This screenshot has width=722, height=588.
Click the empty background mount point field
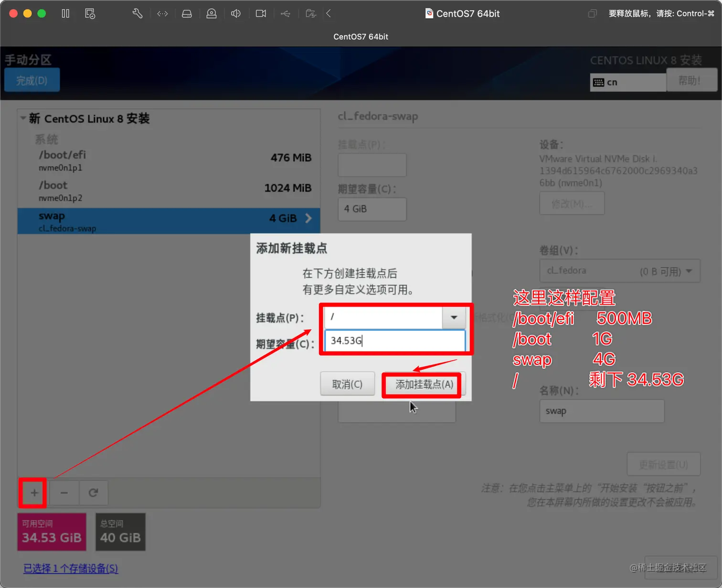pos(372,165)
